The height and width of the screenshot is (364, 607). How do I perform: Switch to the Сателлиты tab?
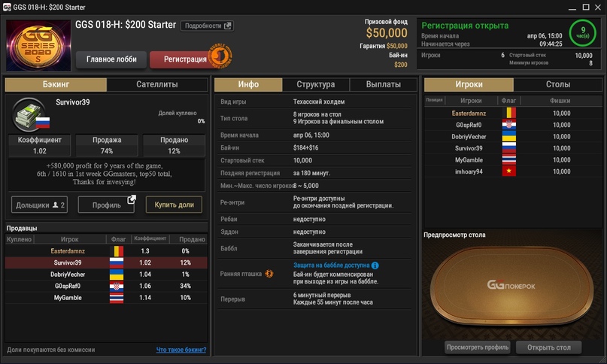point(157,85)
